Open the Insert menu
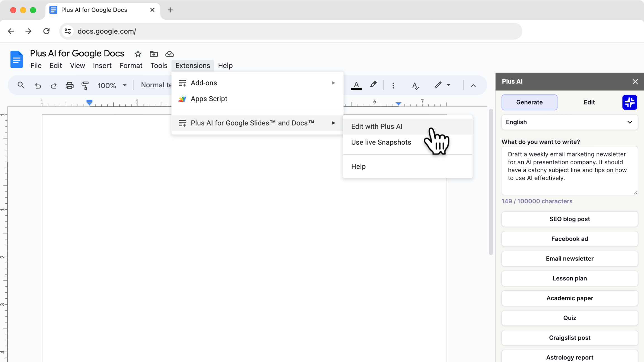The height and width of the screenshot is (362, 644). pyautogui.click(x=102, y=66)
